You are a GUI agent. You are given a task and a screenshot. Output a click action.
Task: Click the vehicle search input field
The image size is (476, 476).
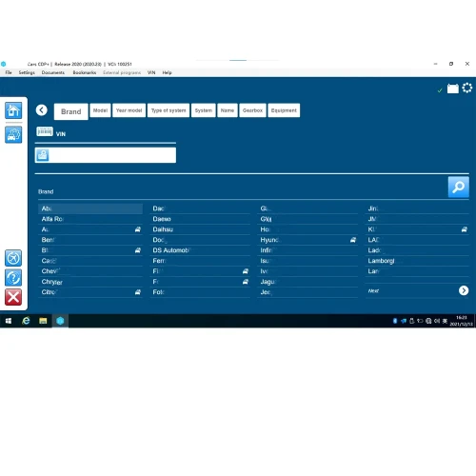click(x=106, y=155)
